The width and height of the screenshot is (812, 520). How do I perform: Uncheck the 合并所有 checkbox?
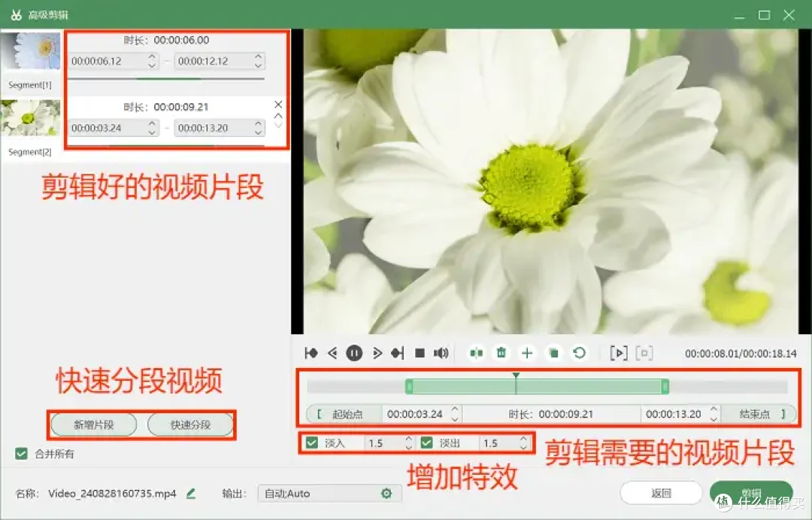[x=21, y=454]
